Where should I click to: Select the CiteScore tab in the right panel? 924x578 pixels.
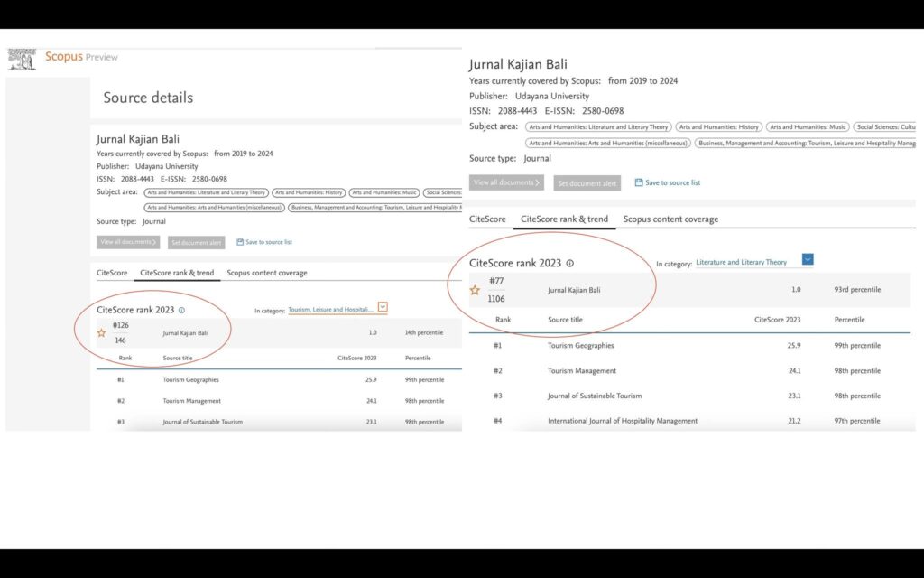487,219
